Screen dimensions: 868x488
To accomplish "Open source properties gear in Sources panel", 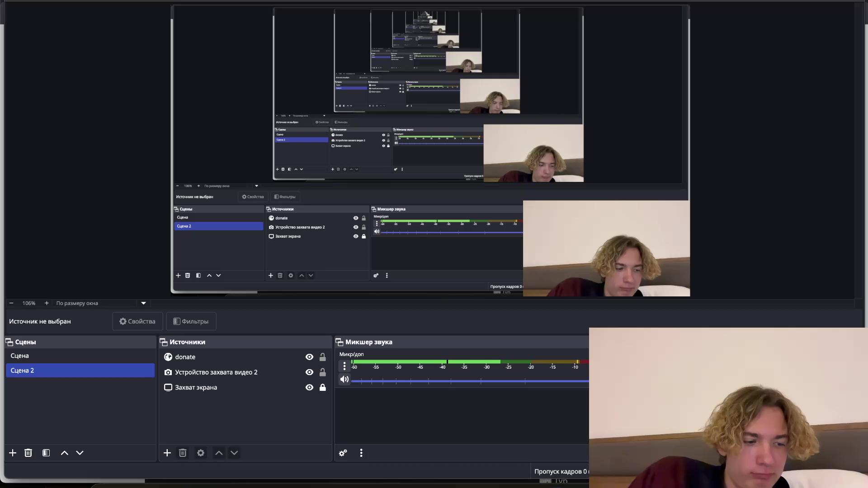I will (x=201, y=453).
